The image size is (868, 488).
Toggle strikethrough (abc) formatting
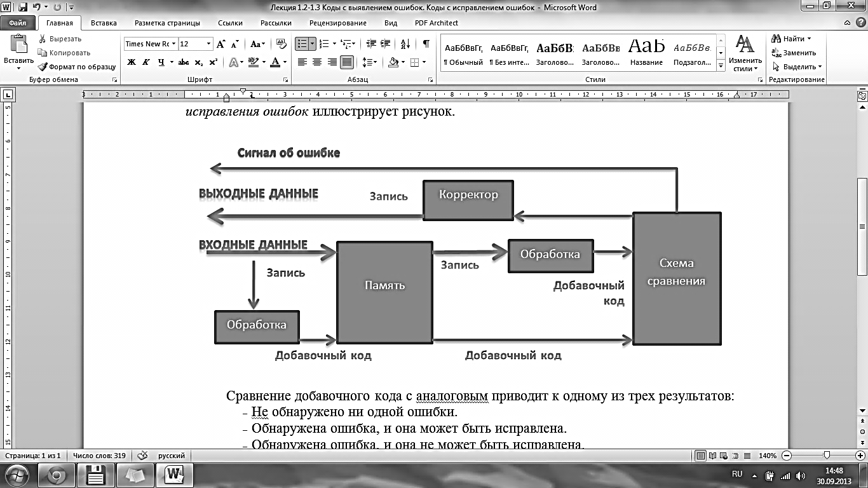(x=184, y=62)
